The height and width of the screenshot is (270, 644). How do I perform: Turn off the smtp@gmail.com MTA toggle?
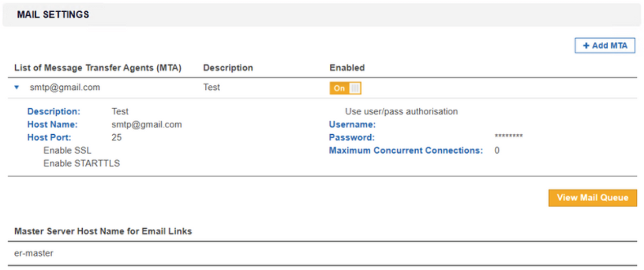(345, 88)
